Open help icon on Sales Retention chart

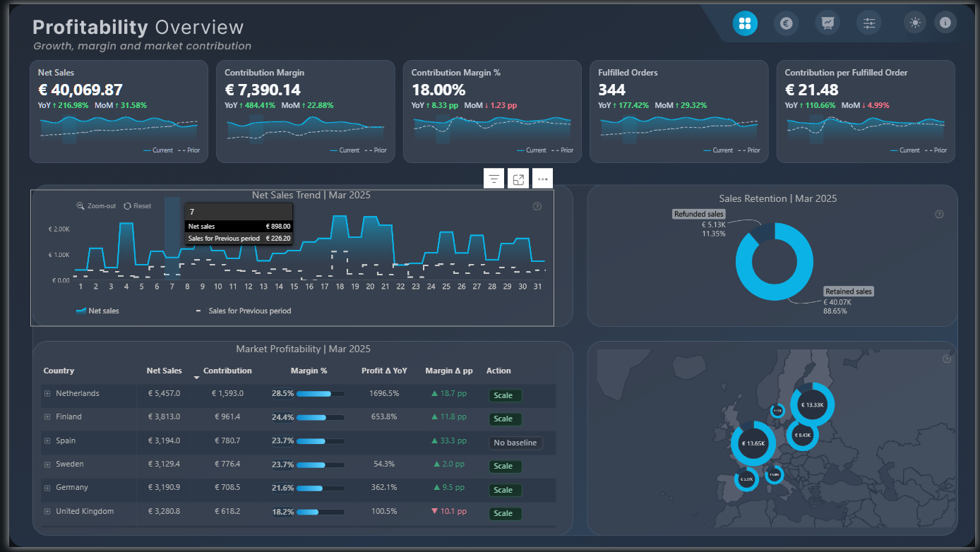tap(939, 215)
